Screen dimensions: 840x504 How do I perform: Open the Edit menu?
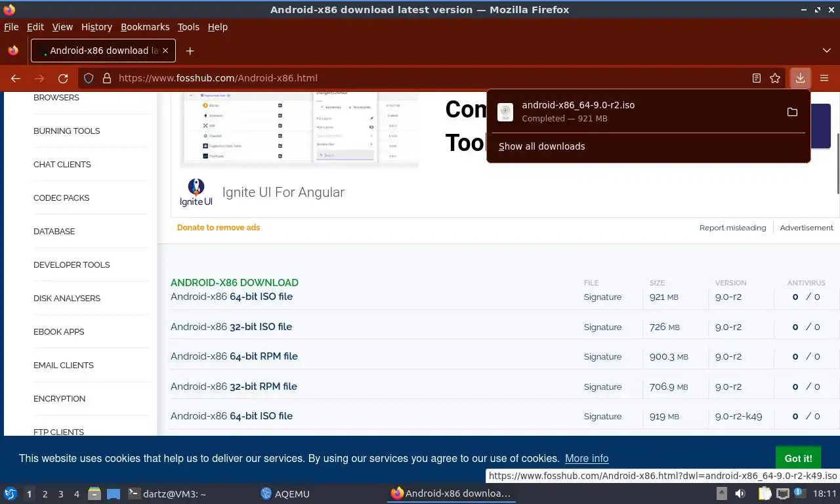pos(35,27)
